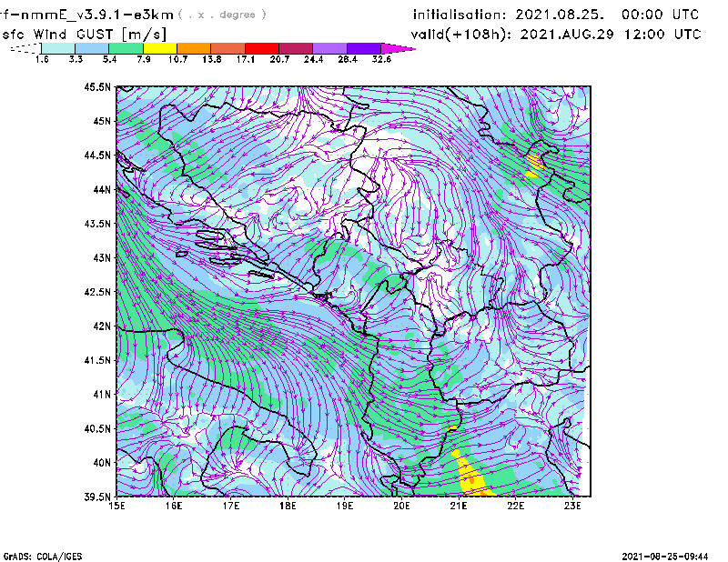Click the red 17.1–20.7 legend swatch
The height and width of the screenshot is (562, 728).
click(262, 48)
